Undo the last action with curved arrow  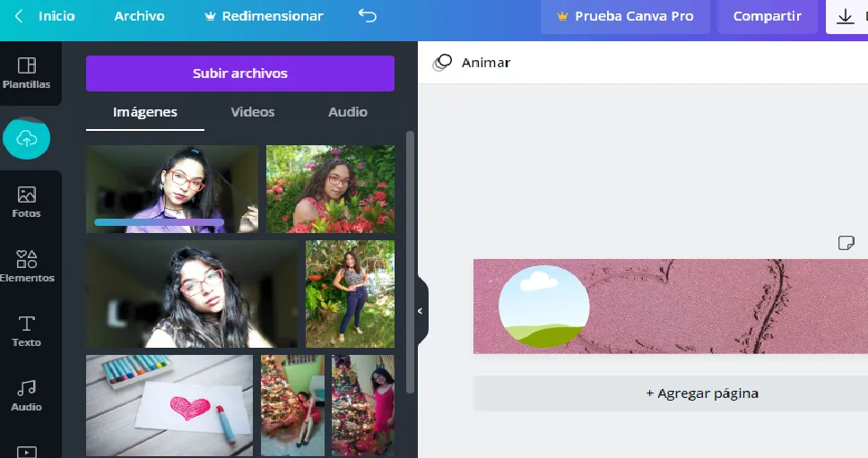pos(368,16)
